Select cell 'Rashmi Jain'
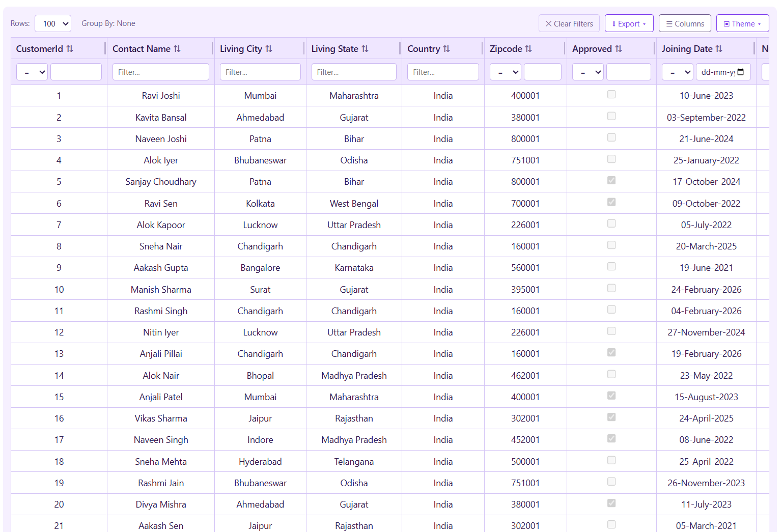 pos(161,483)
